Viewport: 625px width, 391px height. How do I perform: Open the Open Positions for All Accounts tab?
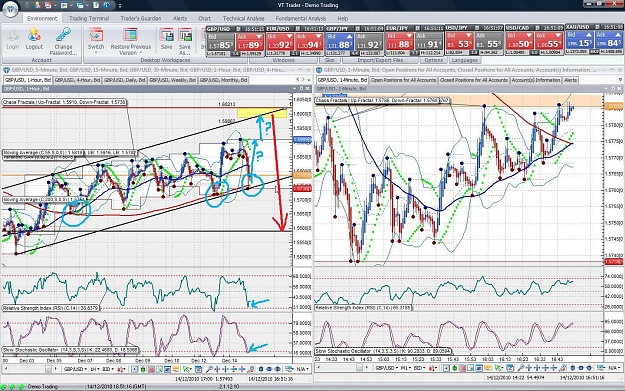pos(403,80)
